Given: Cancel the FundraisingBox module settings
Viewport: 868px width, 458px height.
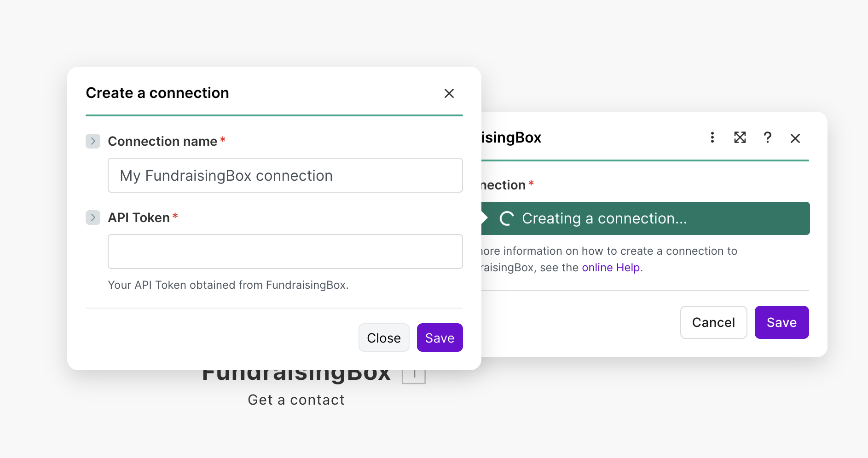Looking at the screenshot, I should pos(713,322).
